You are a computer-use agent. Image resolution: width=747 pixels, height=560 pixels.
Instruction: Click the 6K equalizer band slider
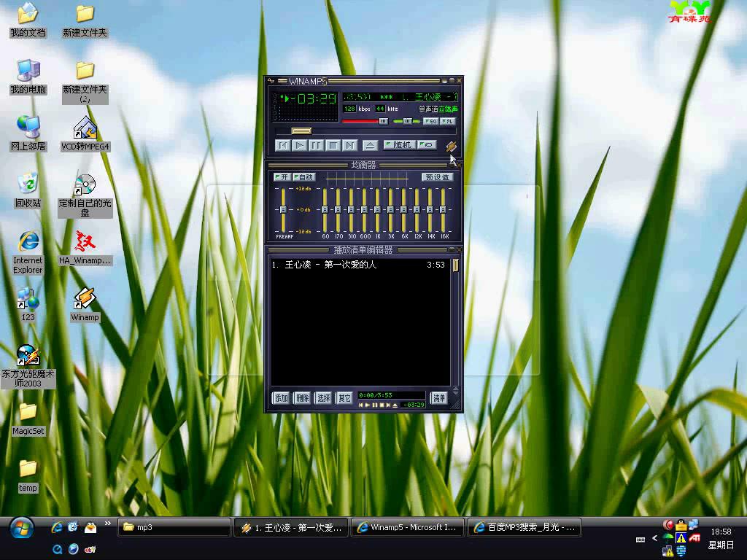403,210
